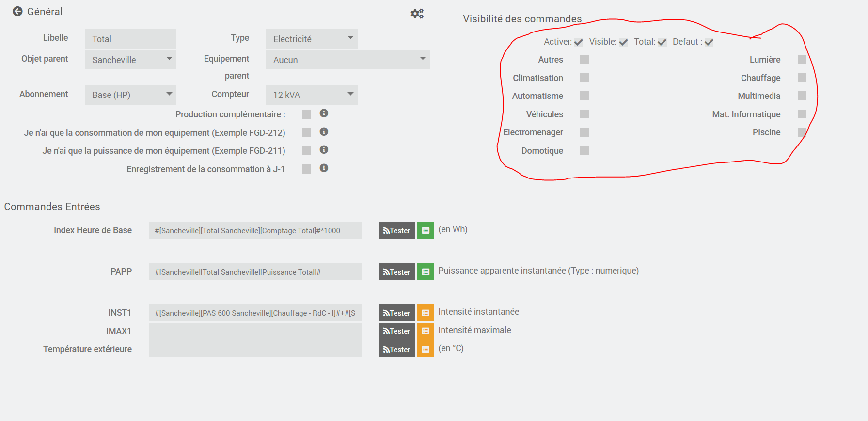Click the Intensité maximale label
This screenshot has width=868, height=421.
point(474,330)
